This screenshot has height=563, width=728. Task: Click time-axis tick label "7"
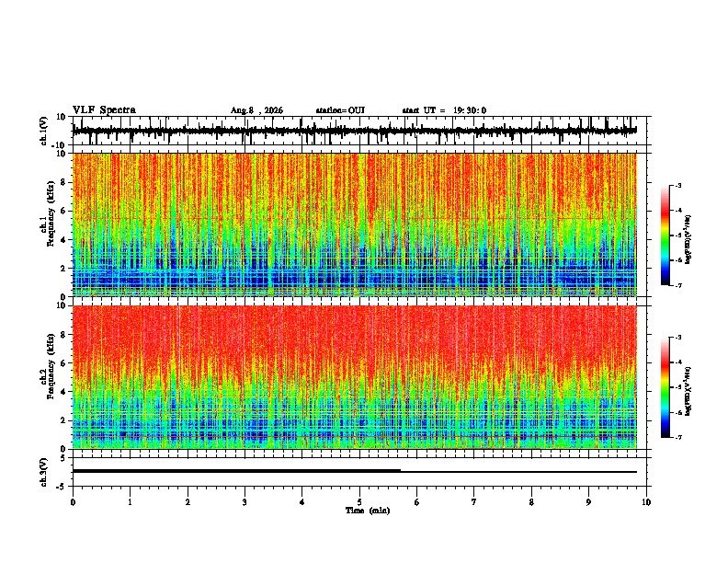pos(474,502)
